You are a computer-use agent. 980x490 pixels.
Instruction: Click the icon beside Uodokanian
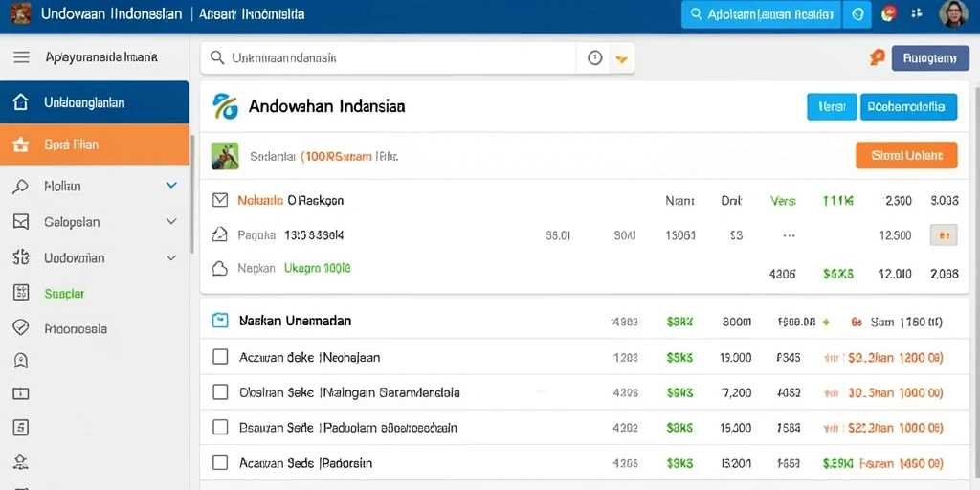(21, 257)
